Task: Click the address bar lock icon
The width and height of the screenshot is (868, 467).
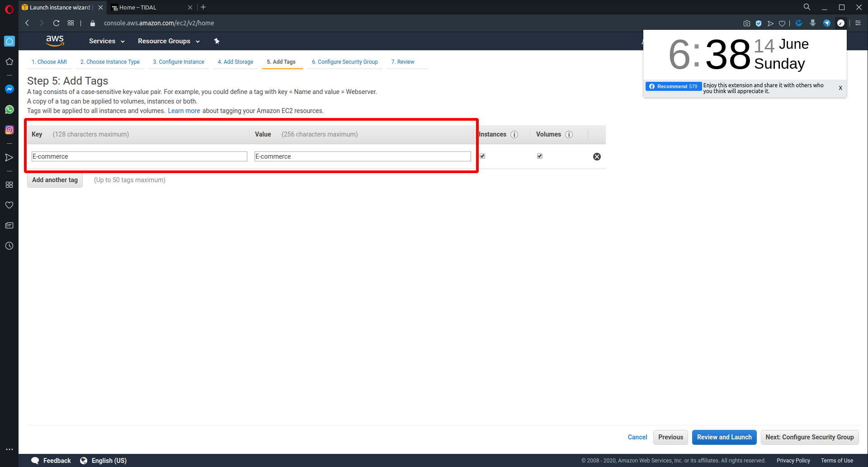Action: [93, 23]
